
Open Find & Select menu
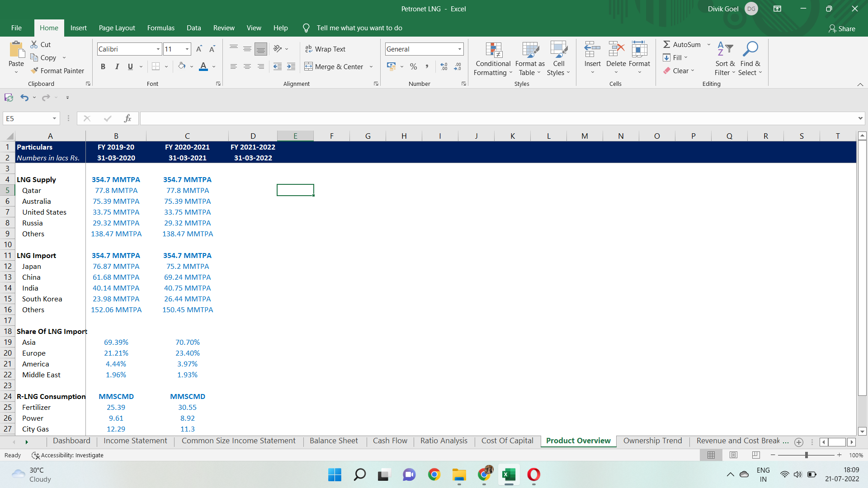click(750, 59)
